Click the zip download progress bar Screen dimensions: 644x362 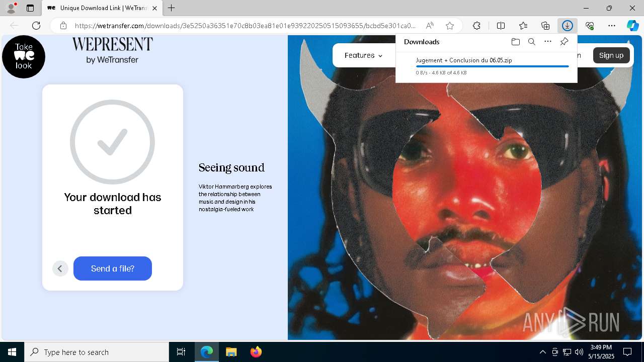(492, 66)
